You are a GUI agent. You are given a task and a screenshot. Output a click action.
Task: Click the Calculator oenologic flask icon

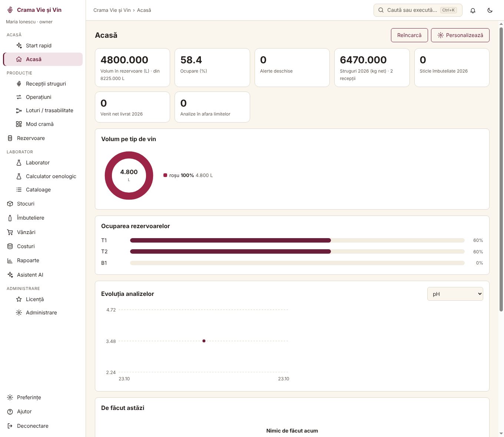[19, 176]
